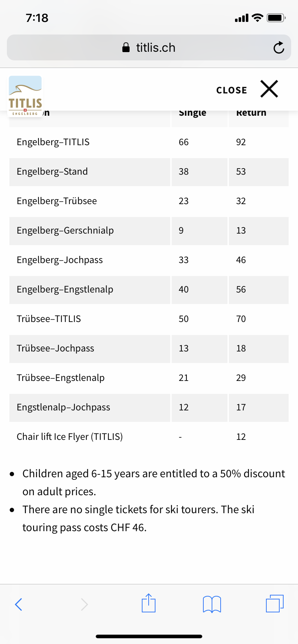The height and width of the screenshot is (644, 298).
Task: Select the Engelberg–TITLIS row
Action: pyautogui.click(x=149, y=142)
